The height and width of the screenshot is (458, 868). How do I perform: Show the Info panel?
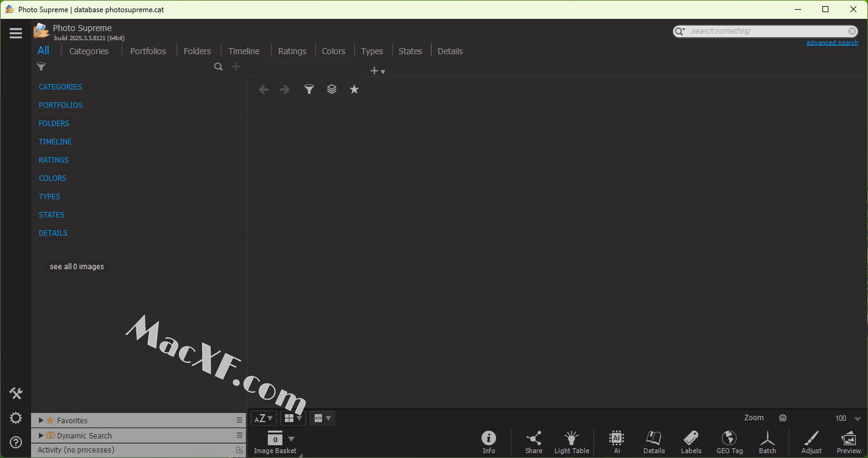(488, 441)
